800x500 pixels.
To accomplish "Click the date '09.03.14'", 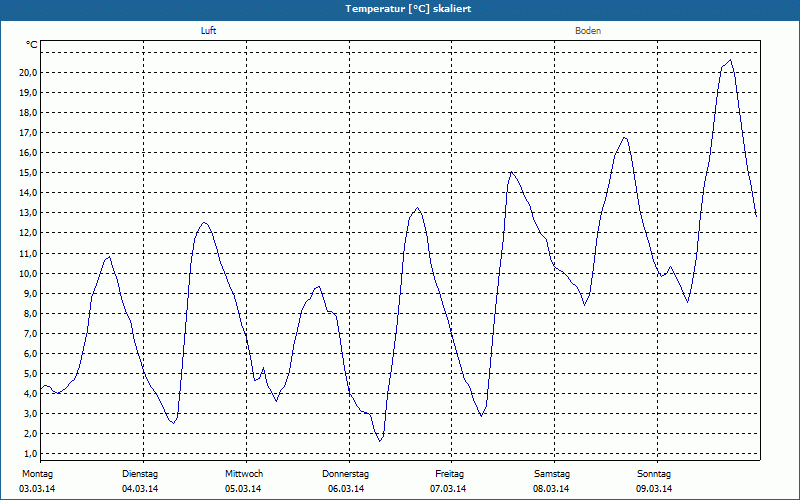I will (x=654, y=489).
